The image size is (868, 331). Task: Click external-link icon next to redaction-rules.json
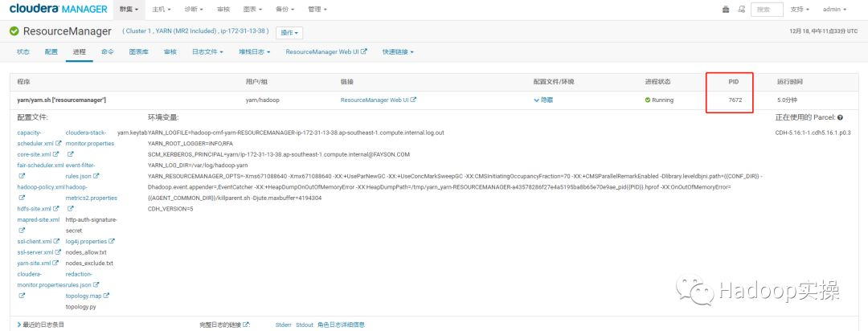click(x=96, y=285)
